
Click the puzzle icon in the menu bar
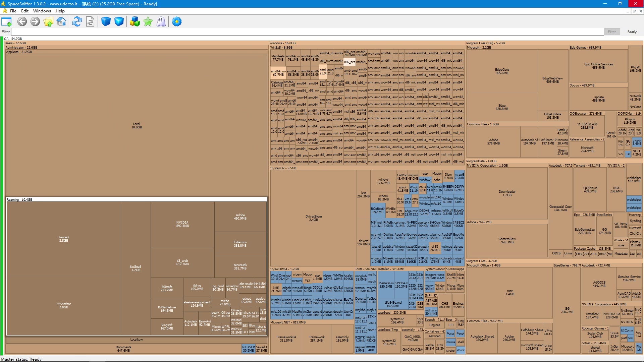(5, 11)
